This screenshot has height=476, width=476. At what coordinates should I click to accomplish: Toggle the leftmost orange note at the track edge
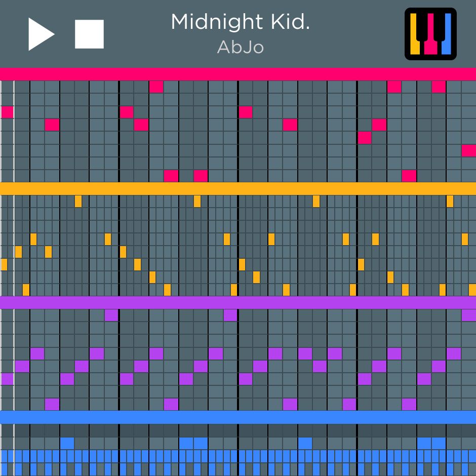[x=4, y=264]
